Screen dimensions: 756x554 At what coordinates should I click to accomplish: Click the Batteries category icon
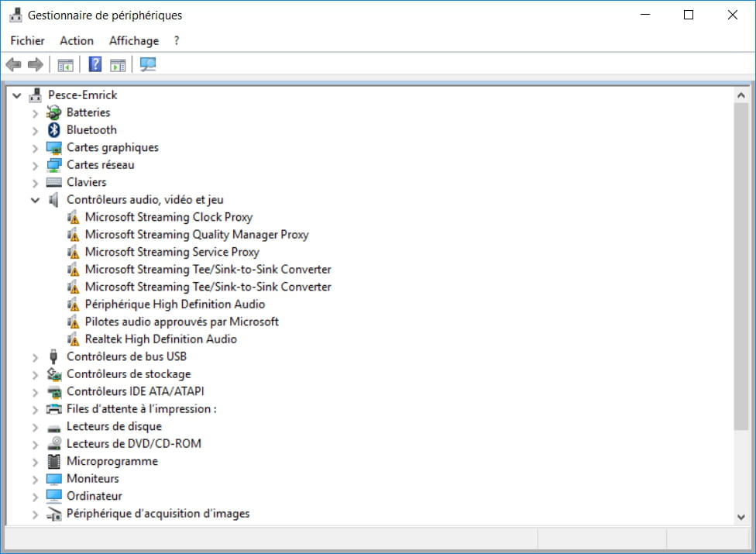coord(53,112)
